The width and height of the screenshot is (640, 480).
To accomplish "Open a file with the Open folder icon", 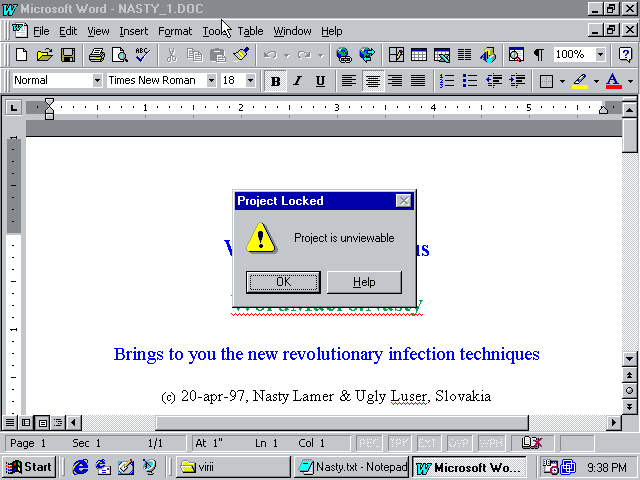I will [44, 55].
